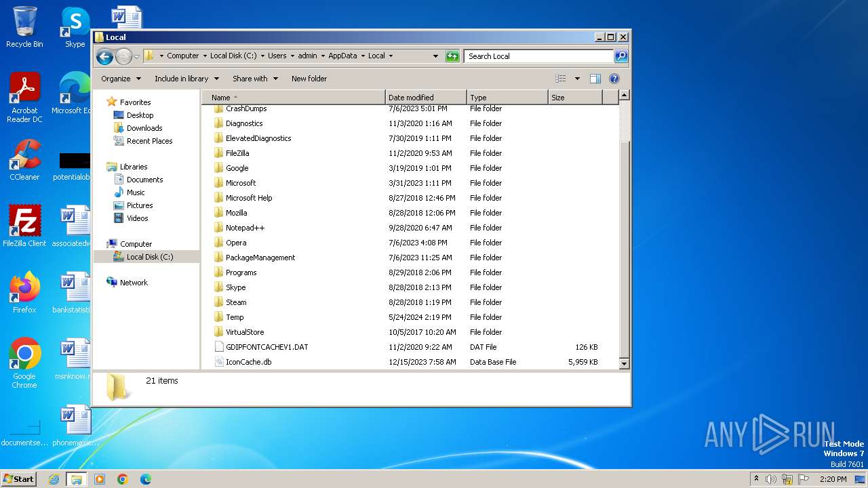Expand the address bar history dropdown

pos(435,56)
